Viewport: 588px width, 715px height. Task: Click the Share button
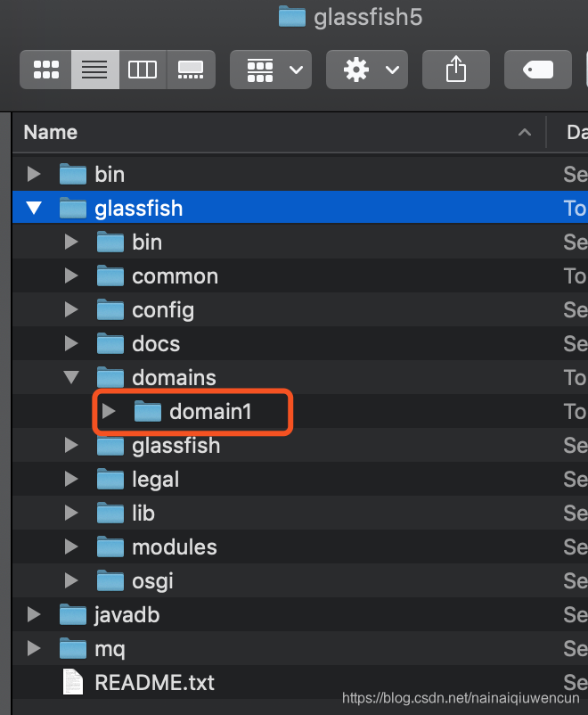click(x=456, y=70)
